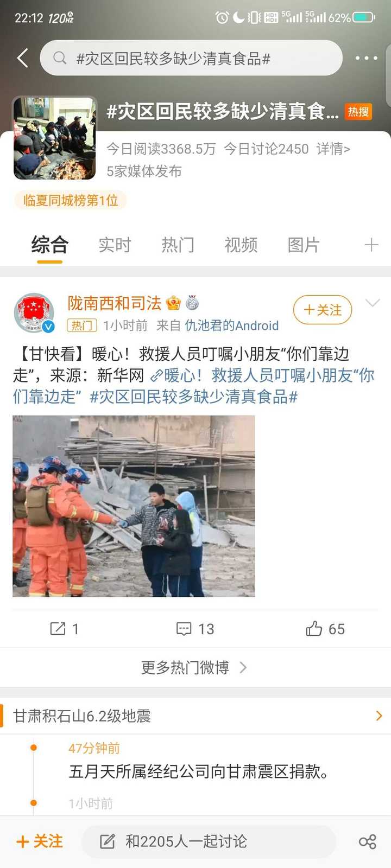Toggle following the topic at bottom left
The image size is (391, 868).
pos(40,841)
